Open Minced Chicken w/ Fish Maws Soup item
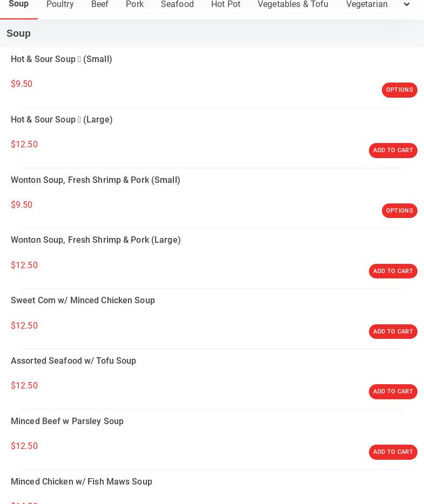The height and width of the screenshot is (504, 424). [x=82, y=482]
